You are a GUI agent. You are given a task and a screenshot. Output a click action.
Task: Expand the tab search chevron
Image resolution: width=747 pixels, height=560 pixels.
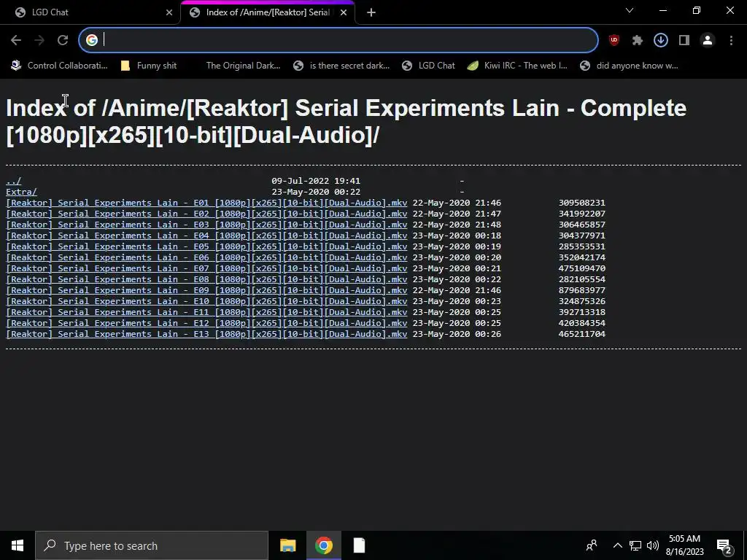tap(630, 10)
